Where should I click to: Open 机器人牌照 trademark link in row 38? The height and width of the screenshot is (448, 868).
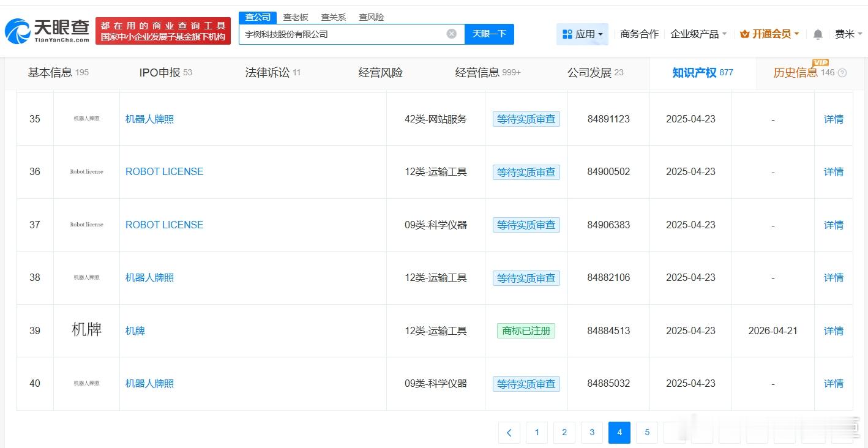[149, 278]
